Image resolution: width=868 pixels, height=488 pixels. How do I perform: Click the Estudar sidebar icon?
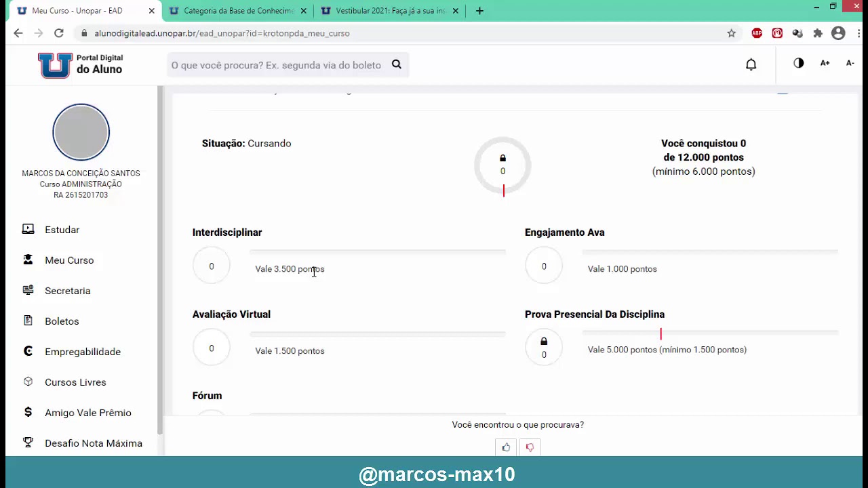pos(28,229)
